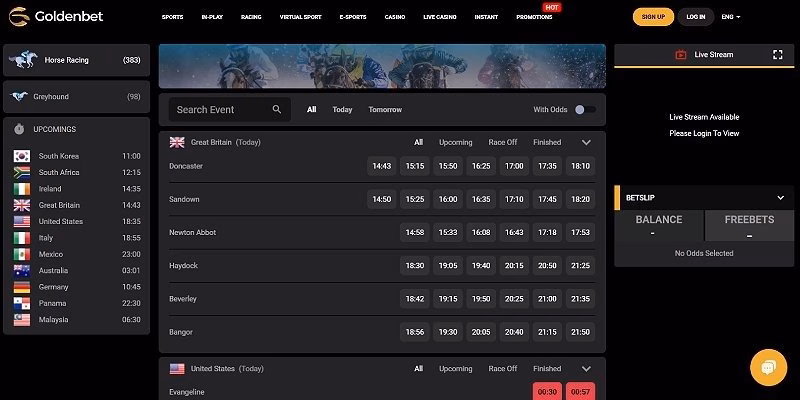Select the Mexico flag icon
Image resolution: width=800 pixels, height=400 pixels.
tap(22, 254)
